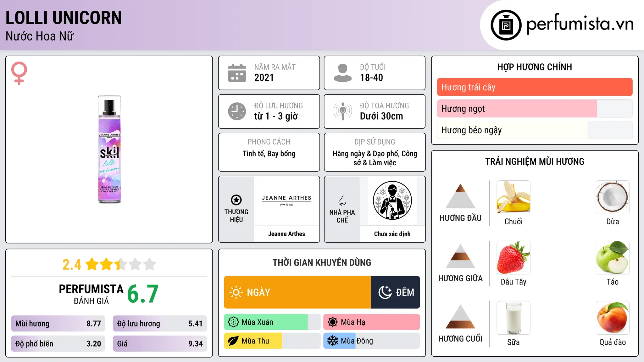Click the nose icon above Nhà pha chế
The width and height of the screenshot is (644, 362).
click(342, 200)
